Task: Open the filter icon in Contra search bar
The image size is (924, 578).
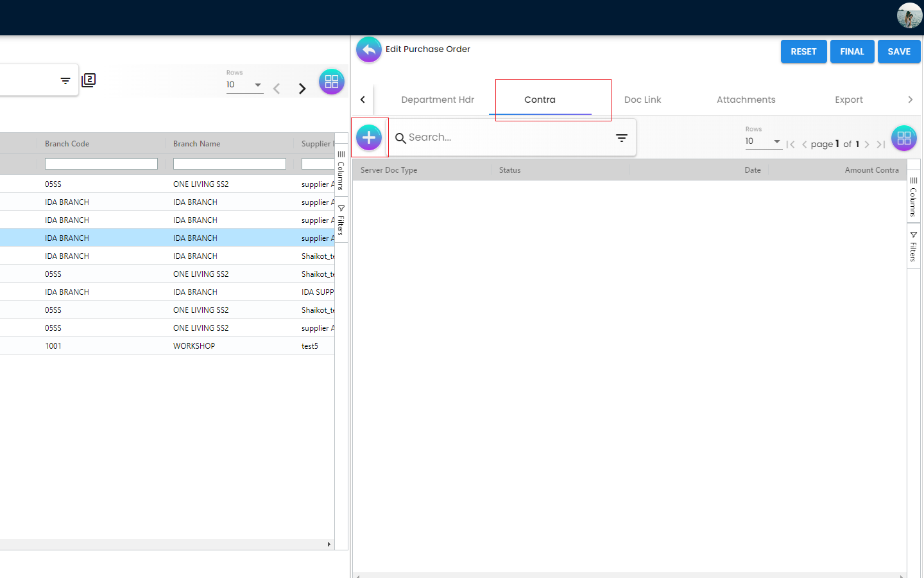Action: tap(621, 137)
